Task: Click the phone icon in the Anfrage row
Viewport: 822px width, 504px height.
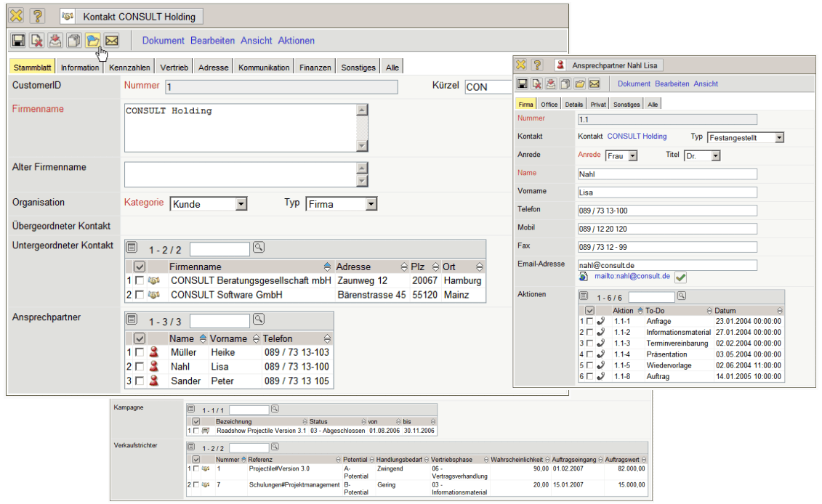Action: click(600, 321)
